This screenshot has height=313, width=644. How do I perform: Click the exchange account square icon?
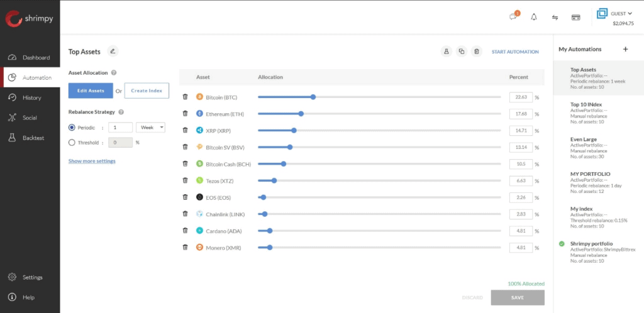coord(602,14)
